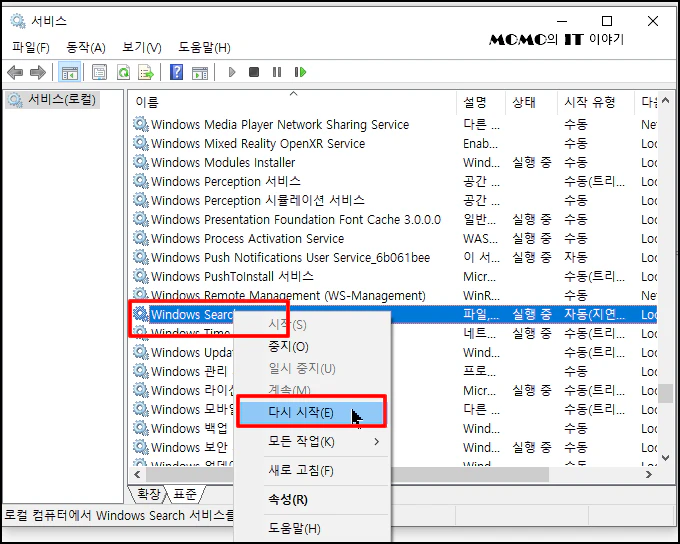
Task: Maximize the 서비스 window
Action: [607, 21]
